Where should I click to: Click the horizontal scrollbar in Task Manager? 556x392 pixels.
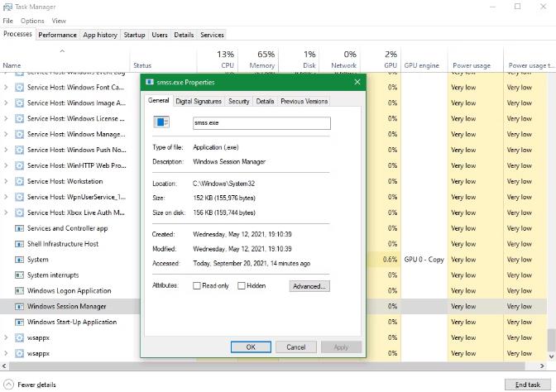(x=267, y=366)
